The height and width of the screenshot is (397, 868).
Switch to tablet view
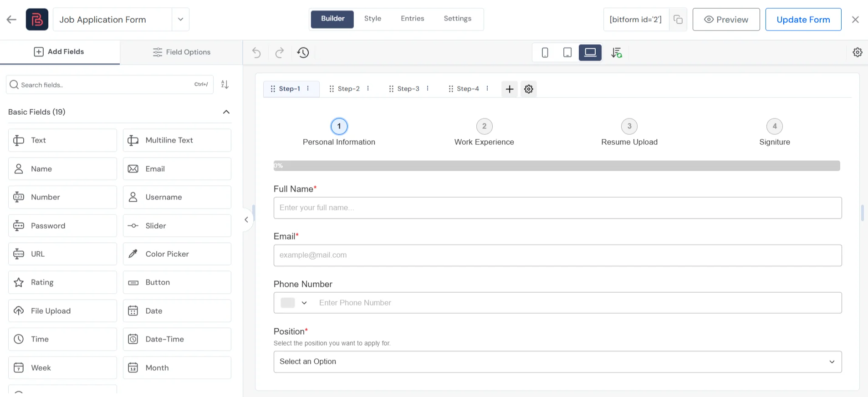[x=567, y=53]
